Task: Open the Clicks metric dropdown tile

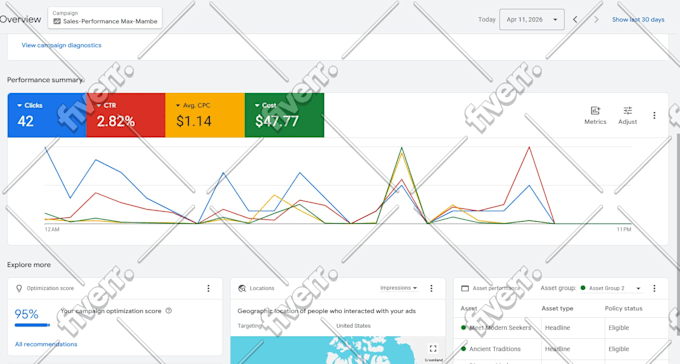Action: pos(47,115)
